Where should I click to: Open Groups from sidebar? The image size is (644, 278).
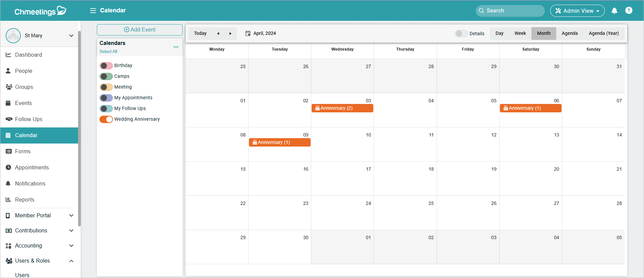click(x=39, y=87)
